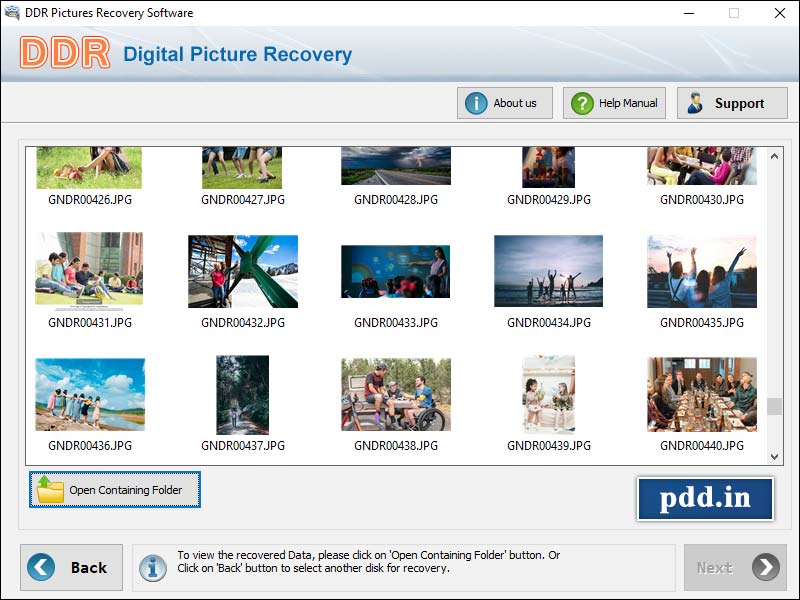Select thumbnail GNDR00434.JPG
The width and height of the screenshot is (800, 600).
(547, 271)
